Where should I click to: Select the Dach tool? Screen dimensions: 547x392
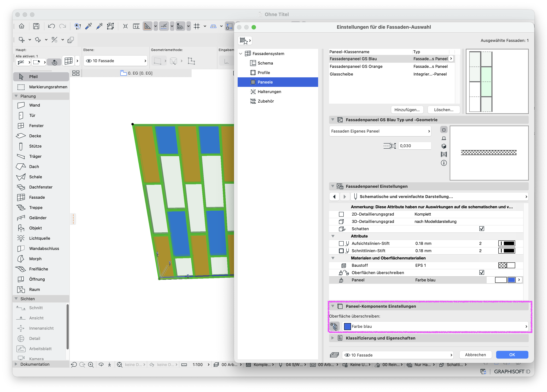tap(41, 167)
